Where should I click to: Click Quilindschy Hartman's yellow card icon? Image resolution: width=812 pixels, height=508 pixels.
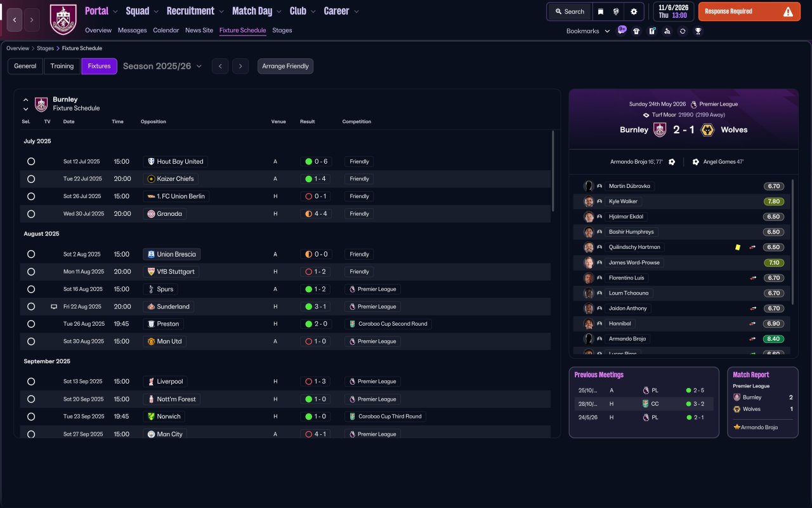[738, 247]
